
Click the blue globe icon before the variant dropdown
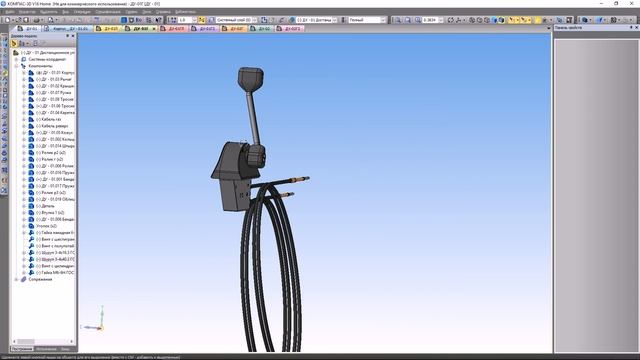coord(292,20)
